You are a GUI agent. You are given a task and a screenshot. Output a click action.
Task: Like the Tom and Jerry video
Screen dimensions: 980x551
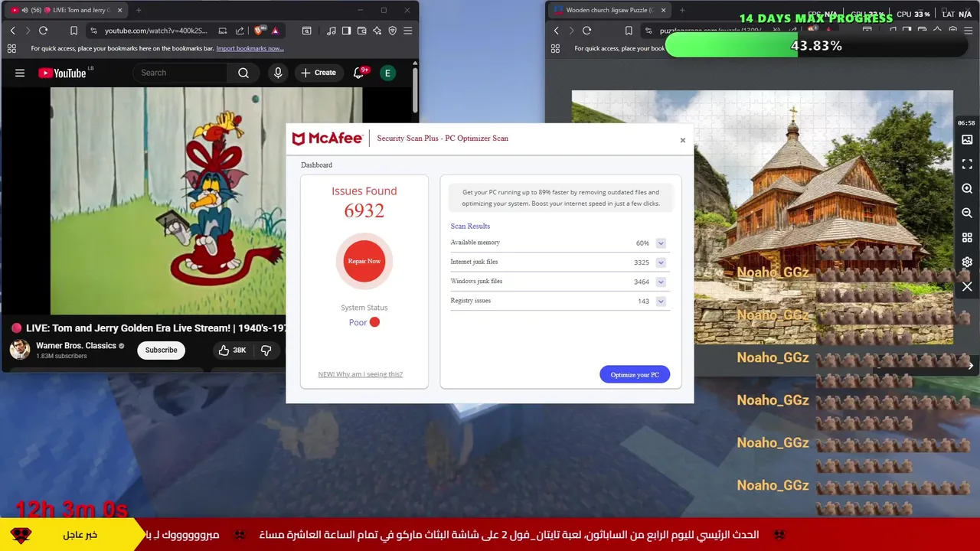point(231,350)
